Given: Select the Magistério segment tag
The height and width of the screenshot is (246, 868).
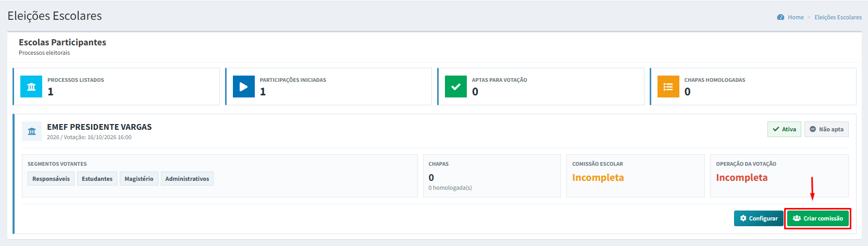Looking at the screenshot, I should coord(139,179).
